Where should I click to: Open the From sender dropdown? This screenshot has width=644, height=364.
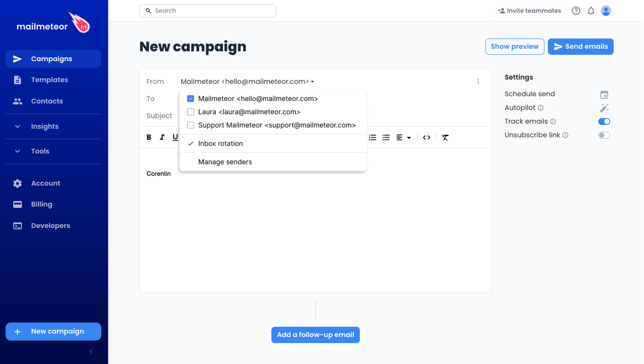click(x=247, y=81)
